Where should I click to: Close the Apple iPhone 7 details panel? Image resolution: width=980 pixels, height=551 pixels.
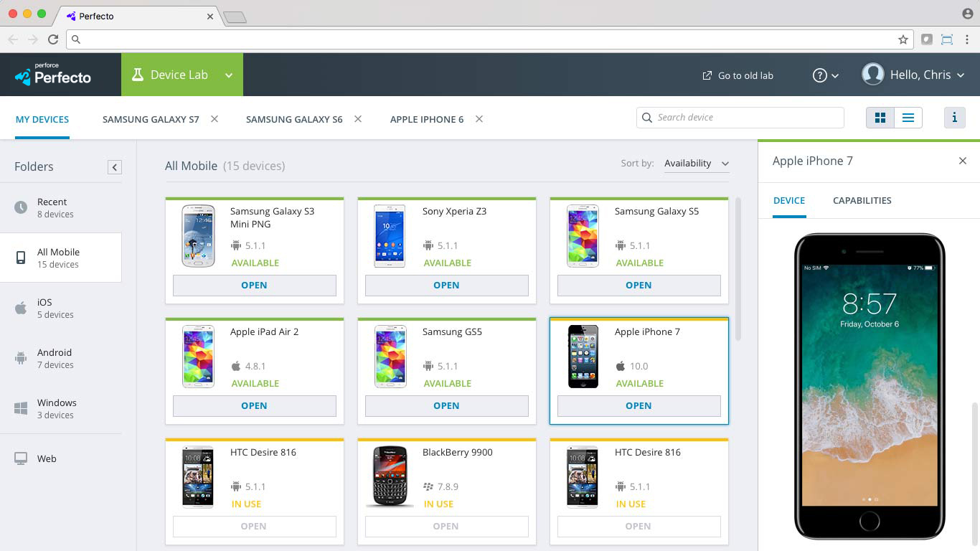point(963,161)
